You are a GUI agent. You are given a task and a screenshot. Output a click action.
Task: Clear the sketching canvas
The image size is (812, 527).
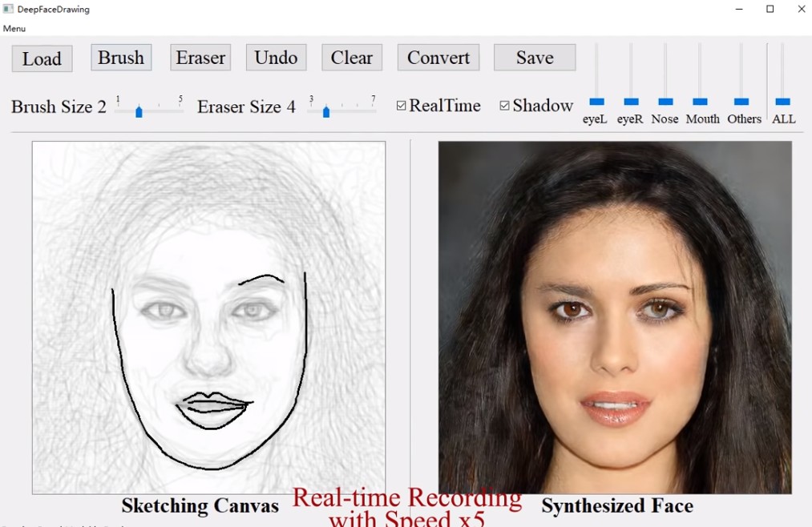pyautogui.click(x=351, y=58)
